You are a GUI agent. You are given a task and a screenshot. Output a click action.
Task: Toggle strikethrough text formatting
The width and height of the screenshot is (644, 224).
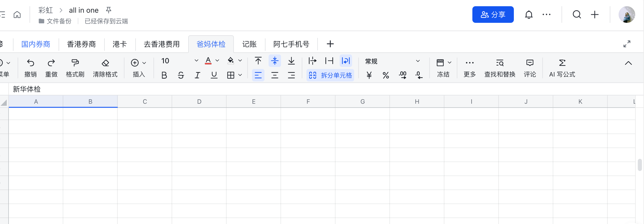(x=181, y=75)
